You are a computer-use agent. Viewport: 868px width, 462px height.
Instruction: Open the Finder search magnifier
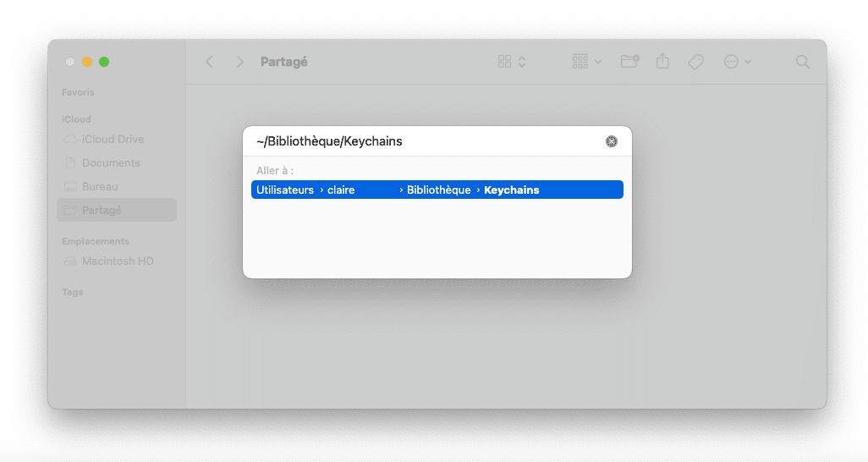(802, 62)
